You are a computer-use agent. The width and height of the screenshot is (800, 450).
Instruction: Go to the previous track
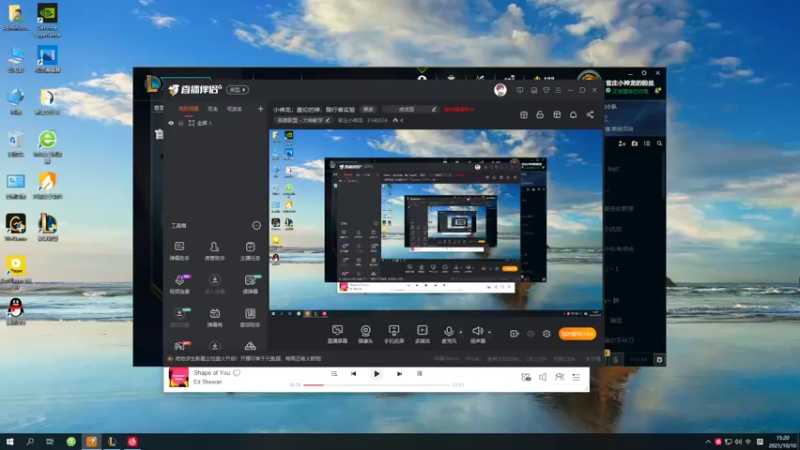pyautogui.click(x=354, y=373)
